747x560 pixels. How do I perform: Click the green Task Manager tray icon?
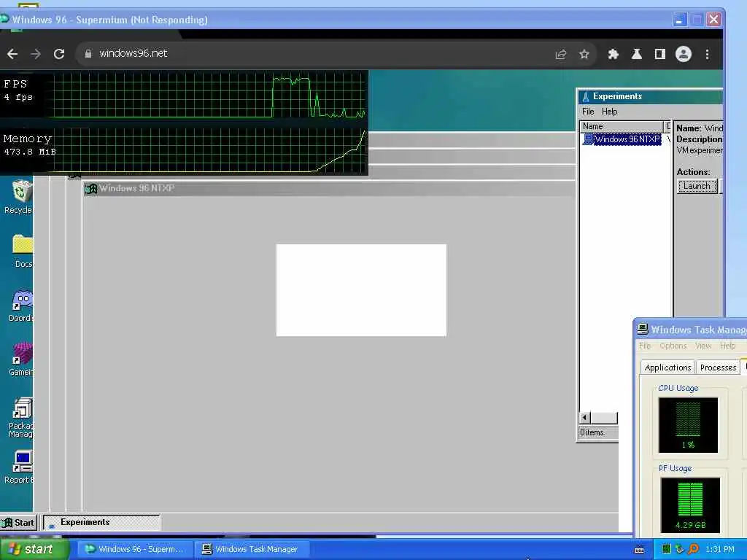tap(667, 549)
